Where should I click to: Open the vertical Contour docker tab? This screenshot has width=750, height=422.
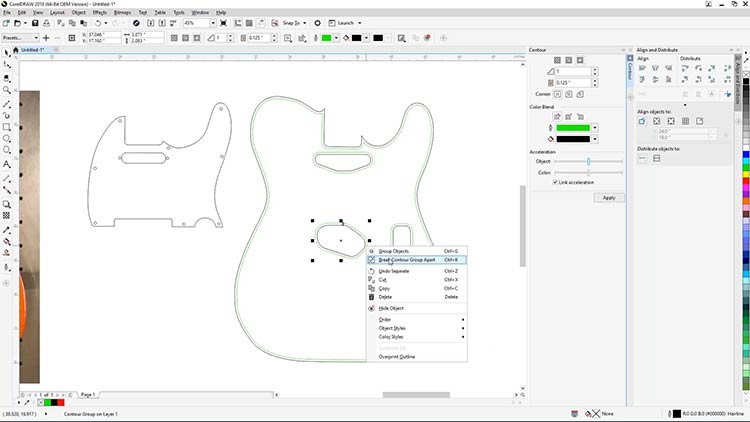click(x=630, y=70)
